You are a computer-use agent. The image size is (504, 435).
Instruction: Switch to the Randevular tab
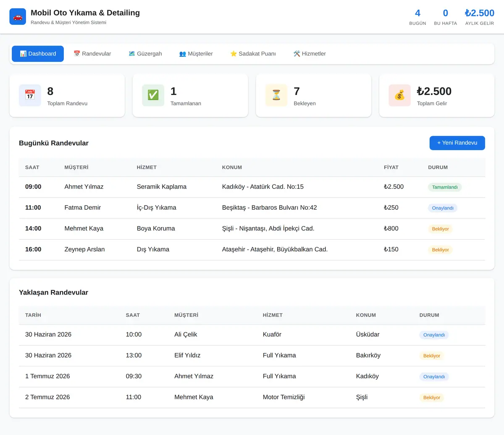(92, 54)
